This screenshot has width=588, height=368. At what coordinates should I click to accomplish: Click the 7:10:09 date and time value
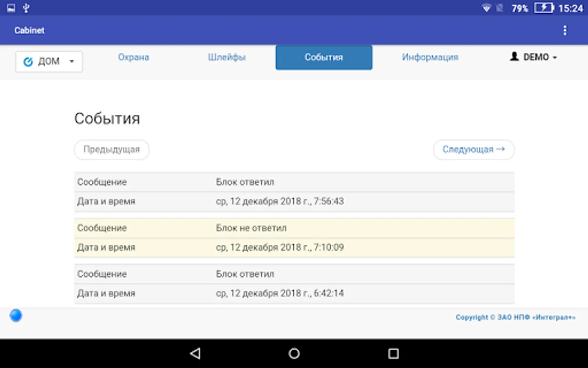(x=280, y=247)
